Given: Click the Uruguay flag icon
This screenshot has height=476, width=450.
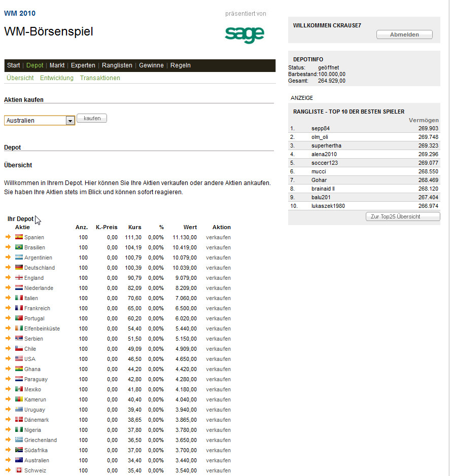Looking at the screenshot, I should pyautogui.click(x=19, y=409).
